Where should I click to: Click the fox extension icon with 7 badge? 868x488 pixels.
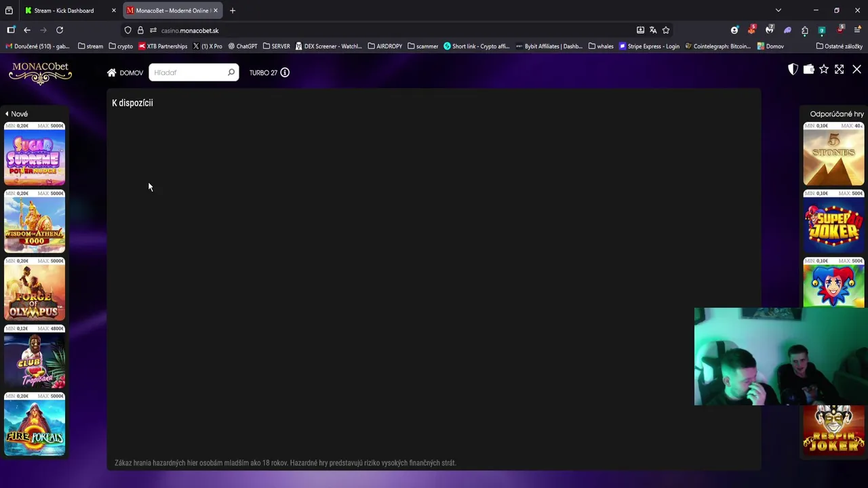(769, 29)
